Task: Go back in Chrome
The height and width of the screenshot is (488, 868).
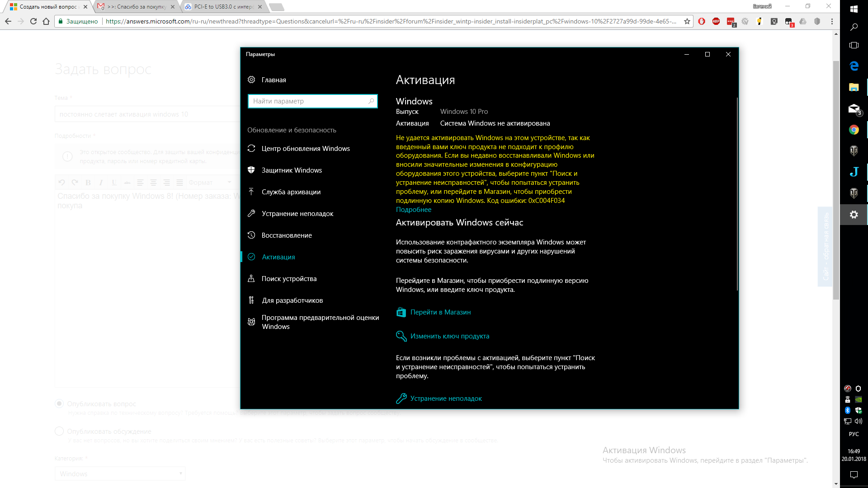Action: [x=8, y=21]
